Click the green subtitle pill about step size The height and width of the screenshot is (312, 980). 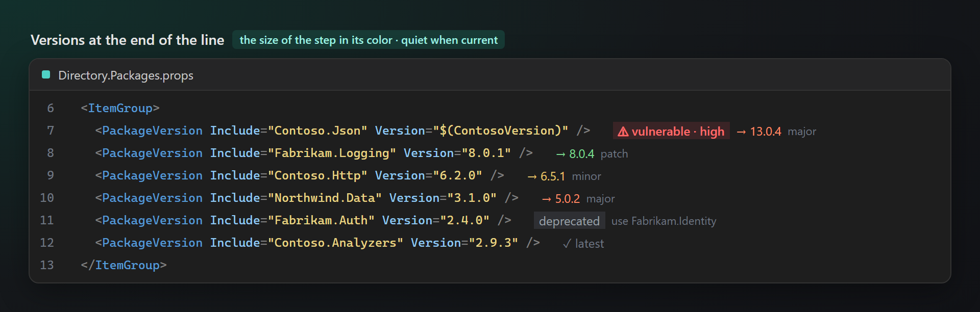click(x=369, y=40)
